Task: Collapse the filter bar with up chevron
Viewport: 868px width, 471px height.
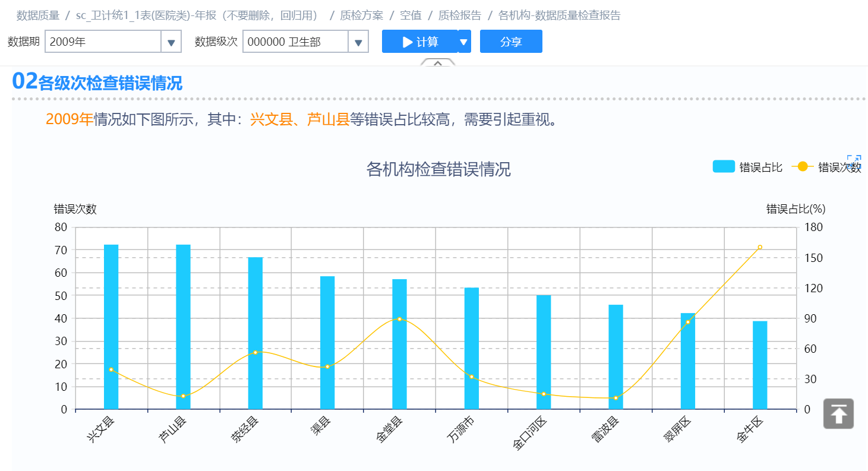Action: click(438, 63)
